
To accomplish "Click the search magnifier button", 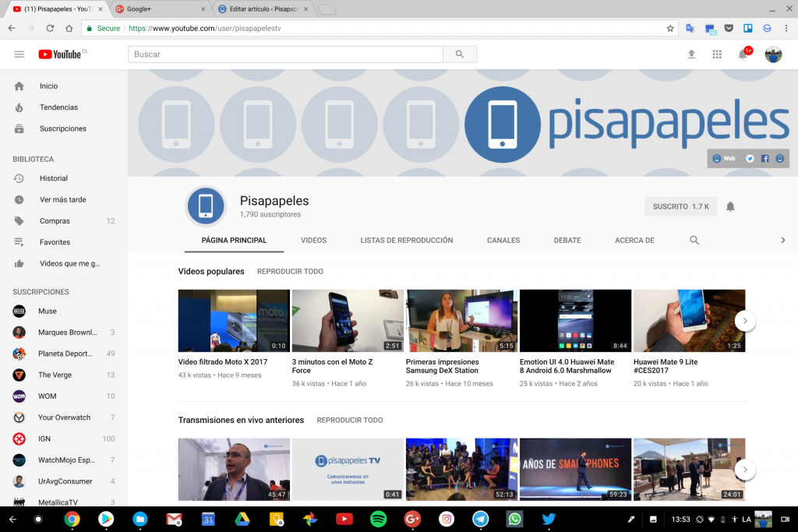I will click(x=460, y=54).
